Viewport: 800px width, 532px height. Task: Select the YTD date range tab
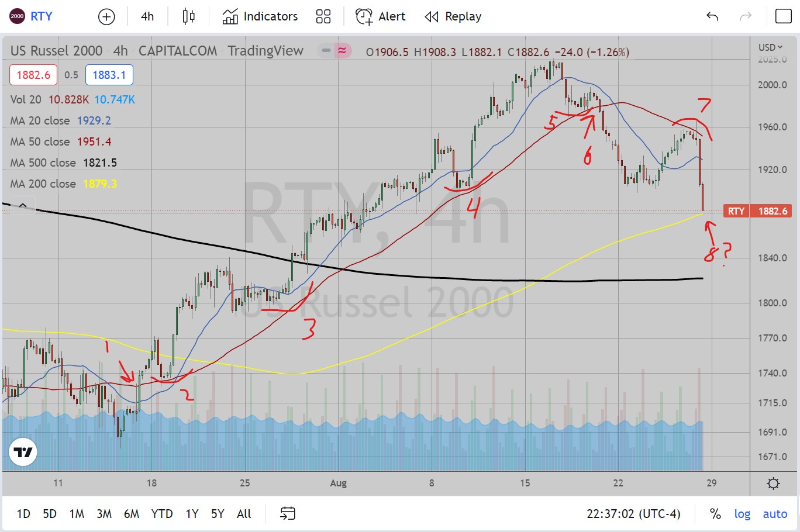point(162,514)
